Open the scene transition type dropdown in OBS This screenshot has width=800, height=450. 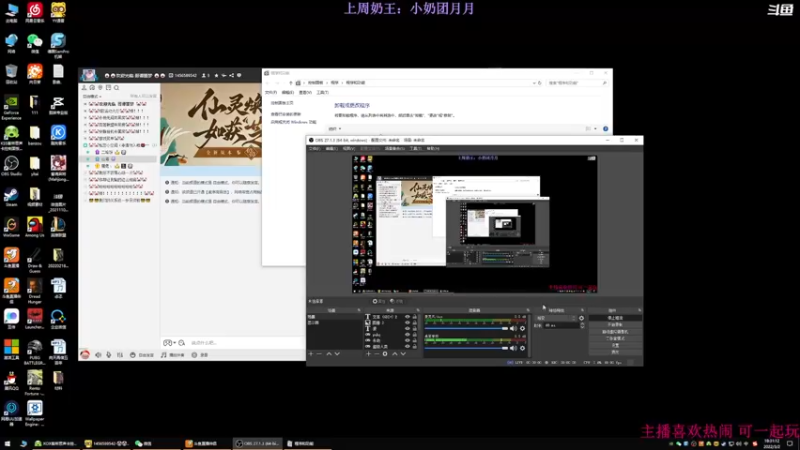tap(556, 318)
